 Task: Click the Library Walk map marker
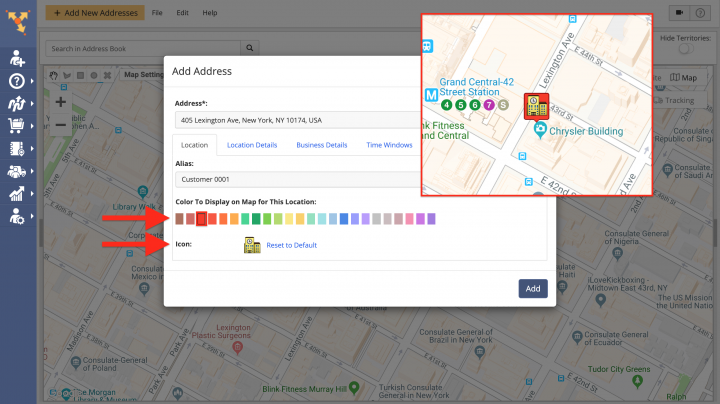click(143, 191)
